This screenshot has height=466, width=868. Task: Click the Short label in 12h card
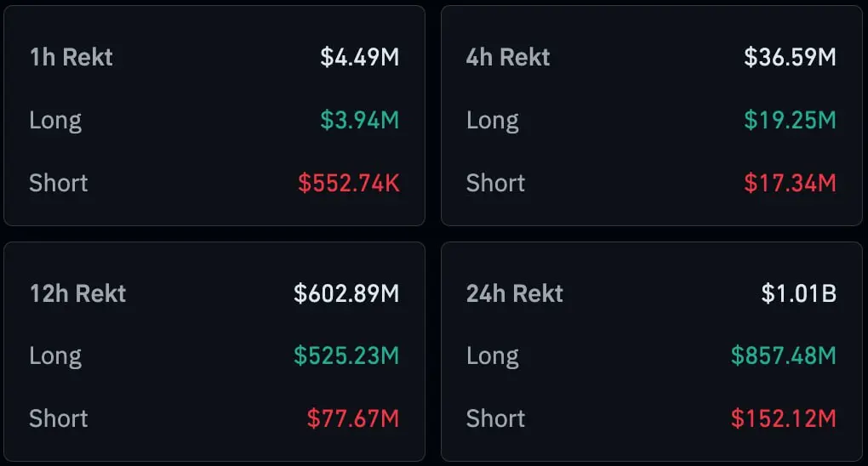[59, 418]
